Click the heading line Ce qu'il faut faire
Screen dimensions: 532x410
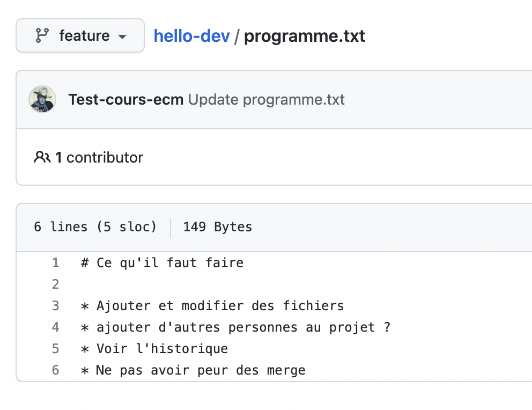click(x=162, y=263)
